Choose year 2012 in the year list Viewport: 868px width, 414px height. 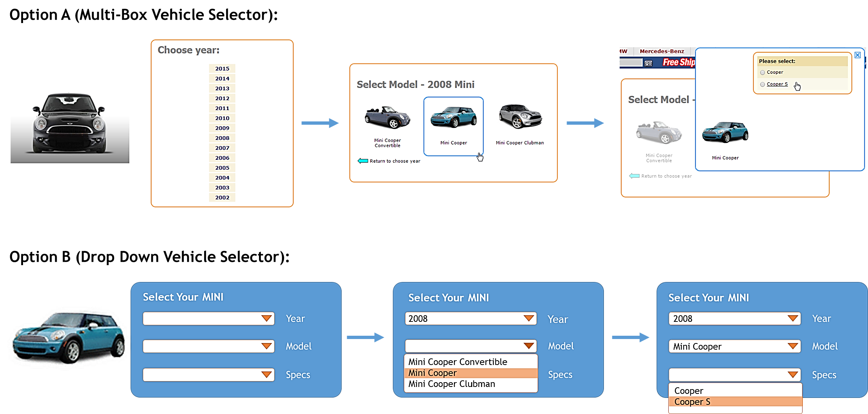pyautogui.click(x=222, y=98)
